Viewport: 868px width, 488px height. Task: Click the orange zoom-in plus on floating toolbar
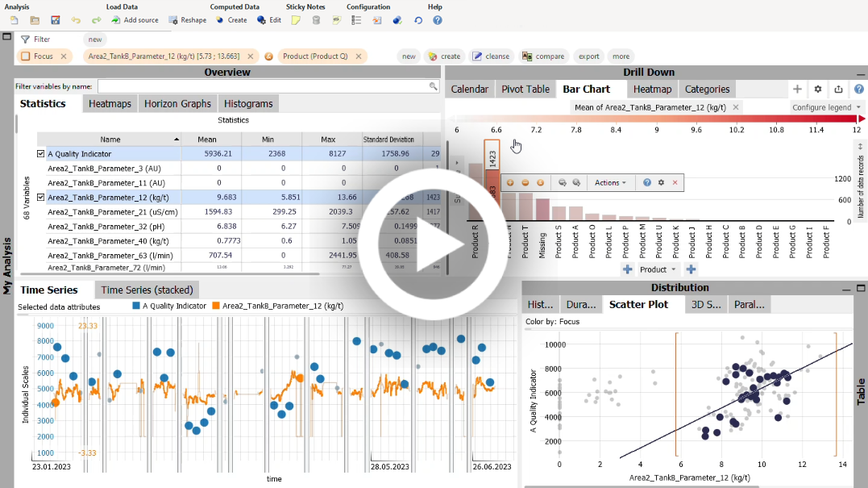(x=510, y=183)
